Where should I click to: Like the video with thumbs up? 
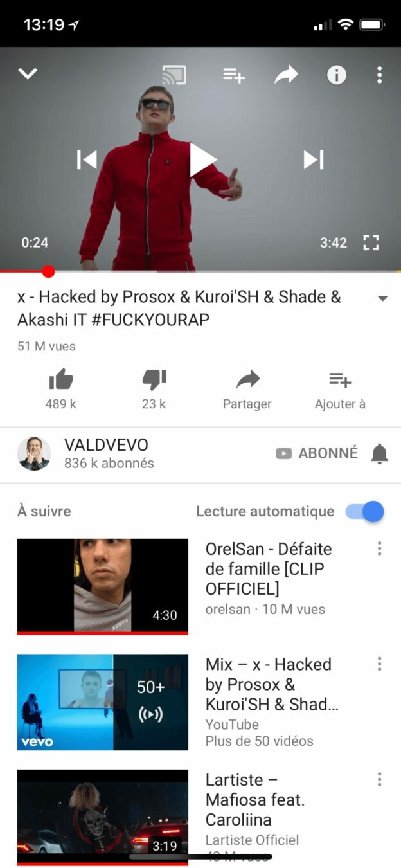61,388
